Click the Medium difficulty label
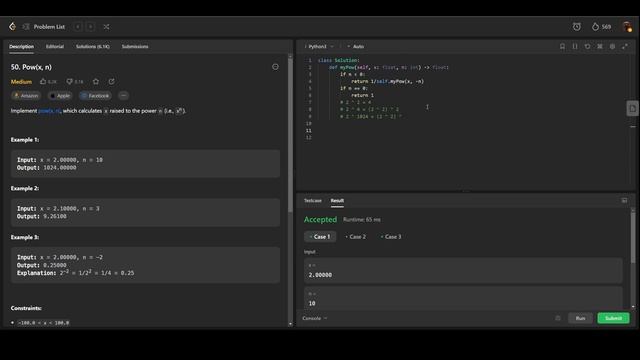The height and width of the screenshot is (360, 640). [x=21, y=82]
